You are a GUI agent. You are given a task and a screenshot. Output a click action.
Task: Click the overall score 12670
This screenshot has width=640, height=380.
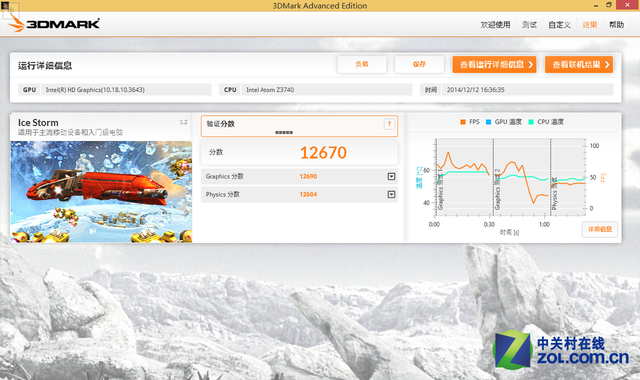tap(323, 153)
